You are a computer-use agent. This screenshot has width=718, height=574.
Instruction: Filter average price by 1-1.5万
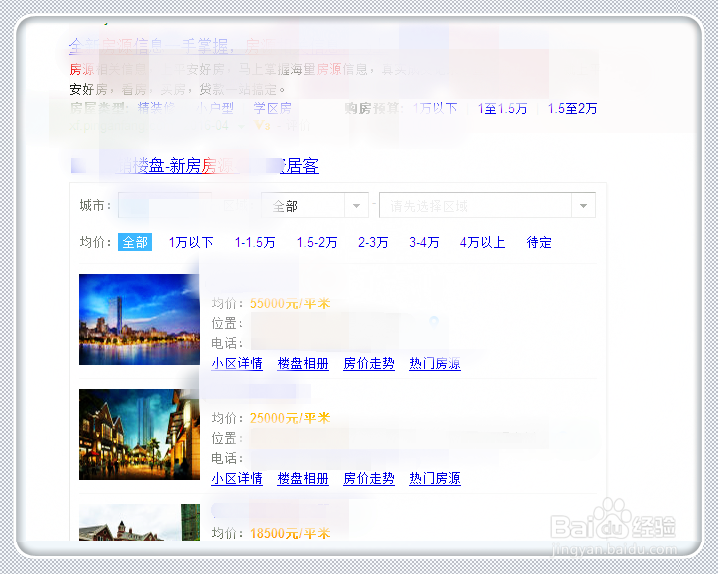tap(255, 242)
